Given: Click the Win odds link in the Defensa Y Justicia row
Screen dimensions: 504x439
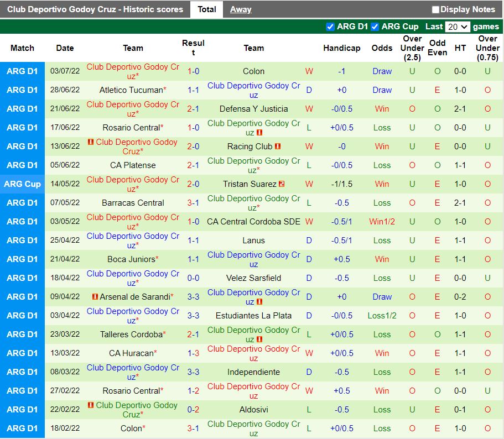Looking at the screenshot, I should tap(382, 108).
